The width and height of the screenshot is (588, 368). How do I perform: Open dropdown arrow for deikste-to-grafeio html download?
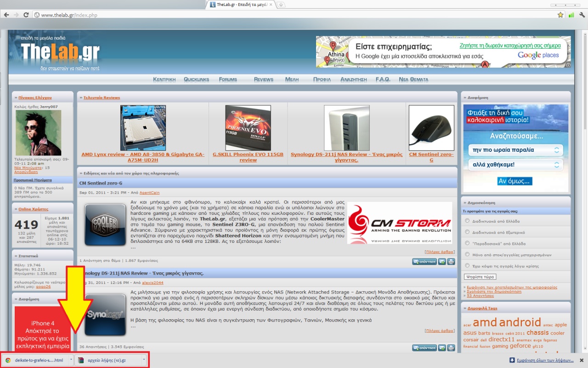click(71, 360)
